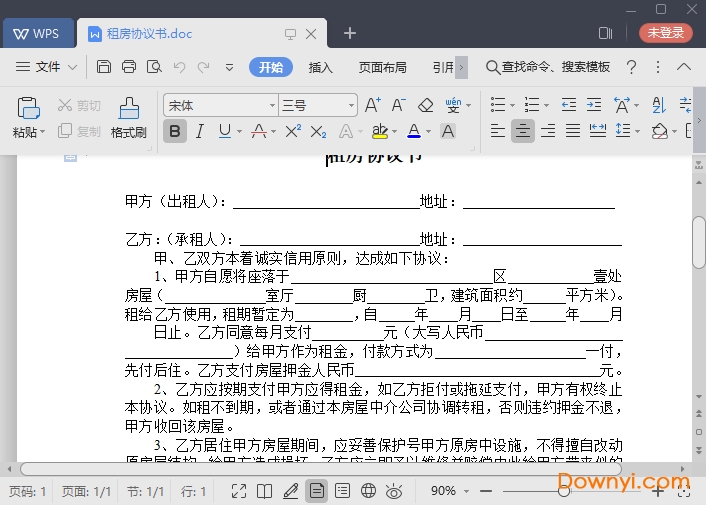Click the Cut (剪切) button
This screenshot has height=505, width=706.
pyautogui.click(x=79, y=105)
